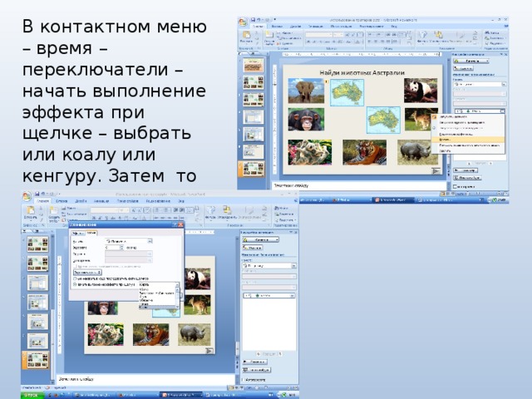Toggle 'rewind when done' checkbox in timing dialog
Image resolution: width=532 pixels, height=399 pixels.
click(75, 267)
